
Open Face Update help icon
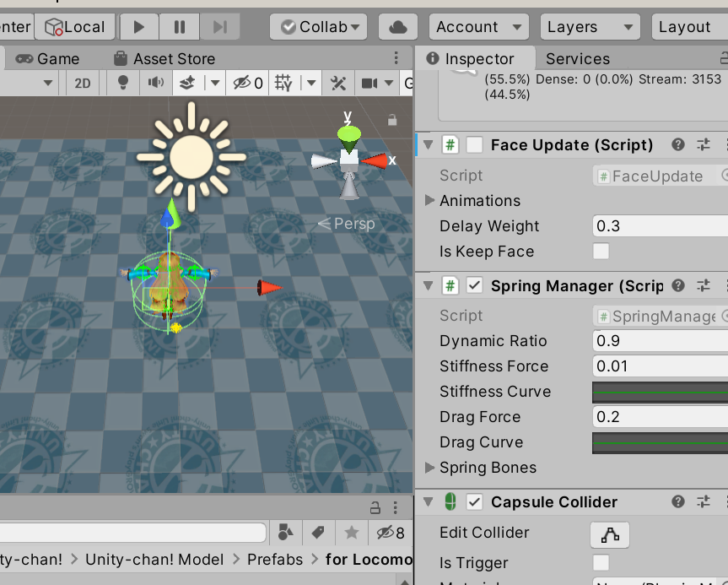[678, 145]
